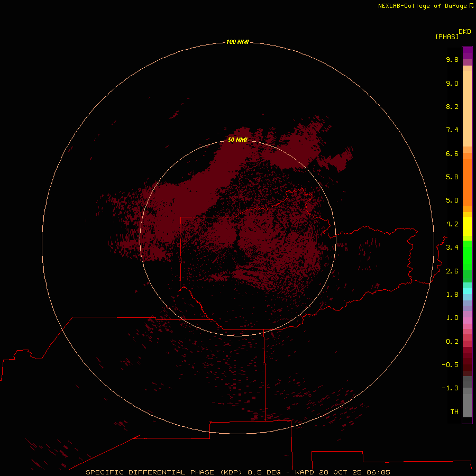The image size is (476, 476).
Task: Click the SPECIFIC DIFFERENTIAL PHASE (KDP) caption
Action: [x=163, y=472]
